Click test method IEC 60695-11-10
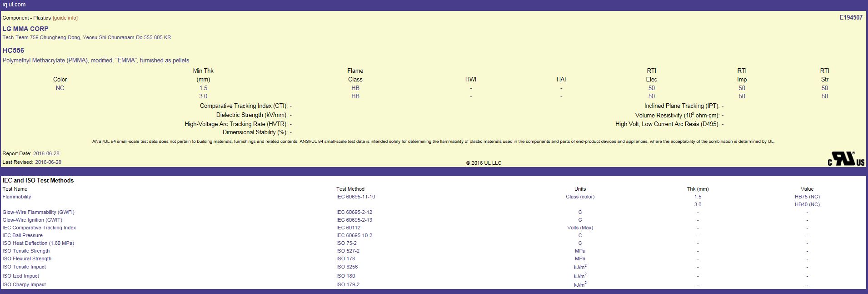Viewport: 868px width, 294px height. [356, 197]
